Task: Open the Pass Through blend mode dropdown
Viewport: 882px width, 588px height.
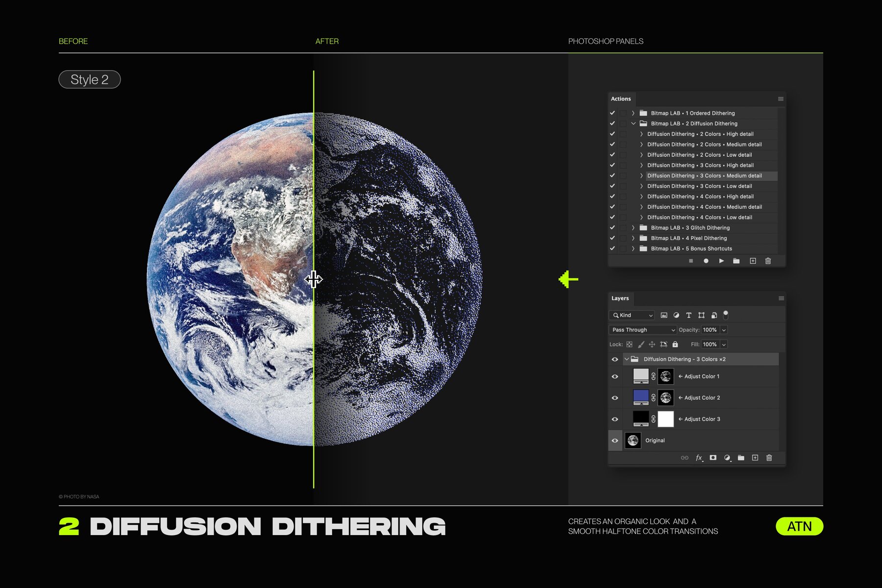Action: [642, 329]
